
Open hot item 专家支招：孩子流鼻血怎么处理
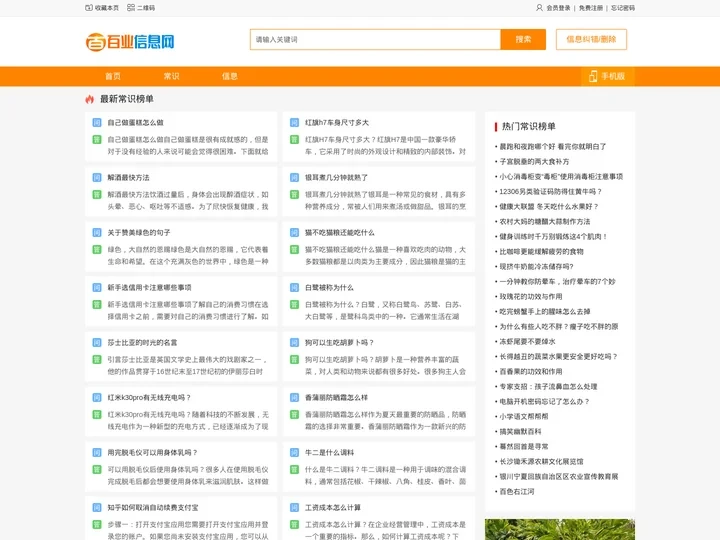click(x=548, y=387)
